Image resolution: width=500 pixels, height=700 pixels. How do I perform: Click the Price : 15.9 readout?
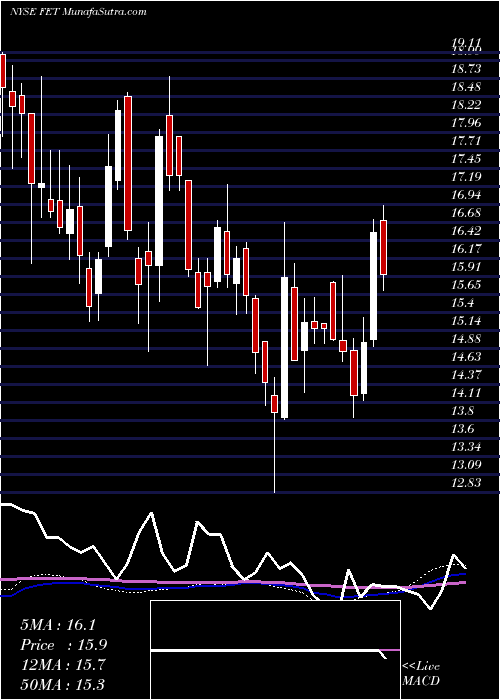[x=63, y=645]
